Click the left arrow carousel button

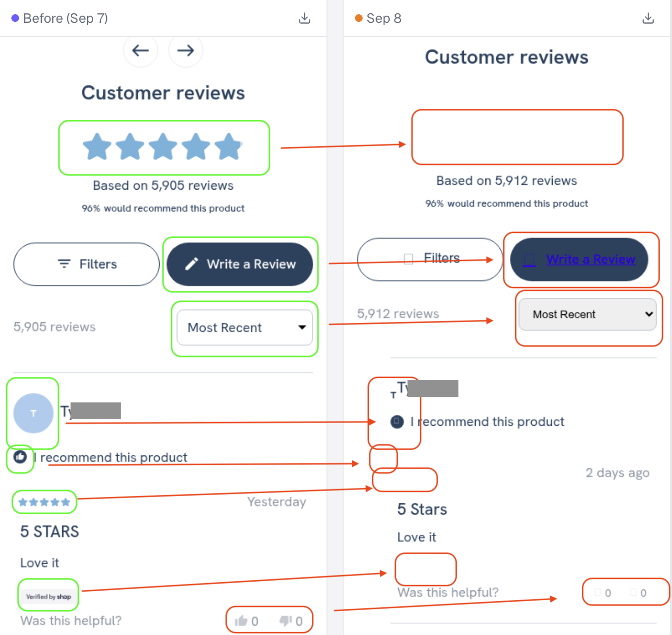(x=141, y=50)
